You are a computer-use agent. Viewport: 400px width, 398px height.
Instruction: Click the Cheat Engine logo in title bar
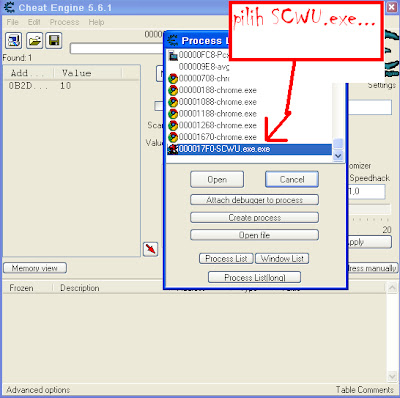[9, 7]
